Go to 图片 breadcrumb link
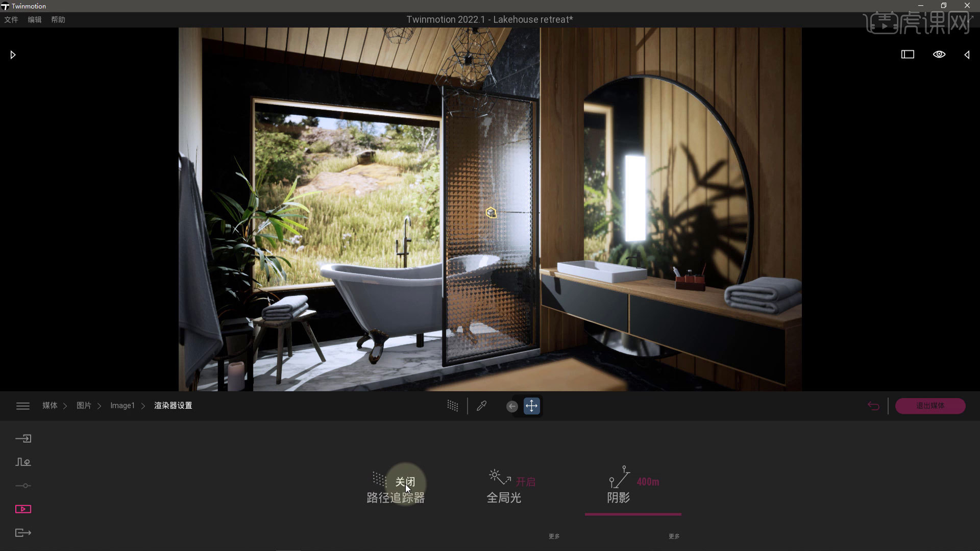 [x=84, y=406]
